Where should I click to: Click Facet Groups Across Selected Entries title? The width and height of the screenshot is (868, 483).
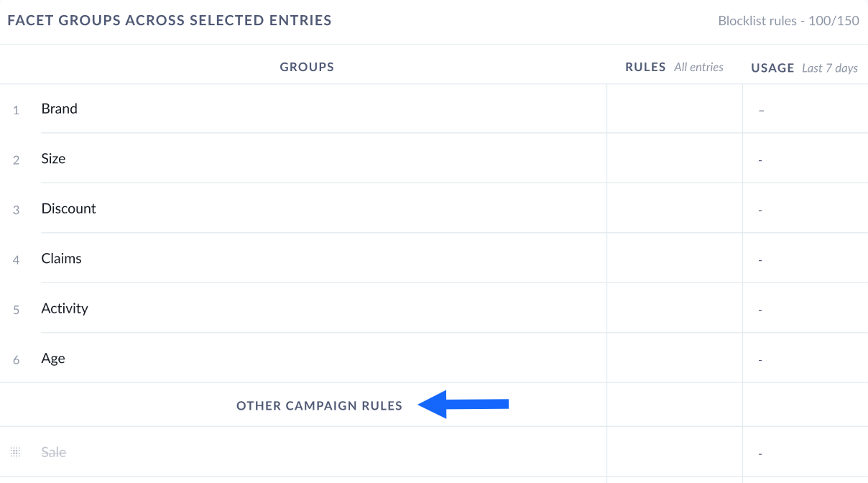(x=170, y=20)
